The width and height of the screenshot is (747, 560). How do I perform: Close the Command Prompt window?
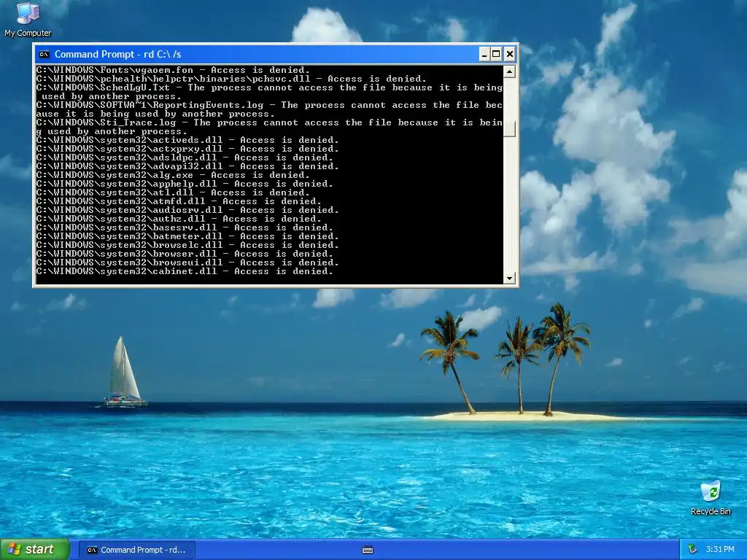tap(510, 54)
